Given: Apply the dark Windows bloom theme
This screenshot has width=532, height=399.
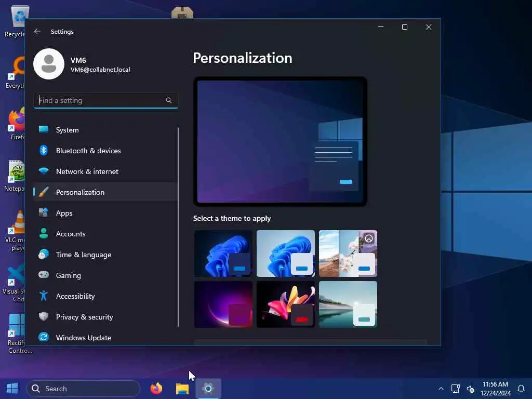Looking at the screenshot, I should tap(223, 254).
